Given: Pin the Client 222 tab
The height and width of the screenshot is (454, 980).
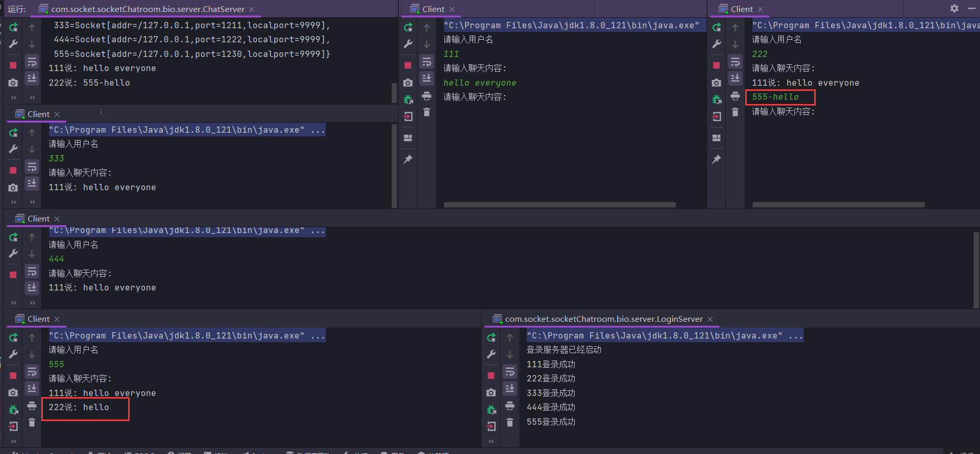Looking at the screenshot, I should [x=716, y=159].
